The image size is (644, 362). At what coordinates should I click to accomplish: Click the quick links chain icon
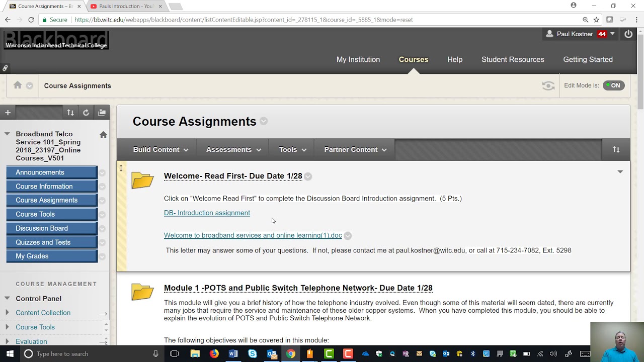click(x=5, y=68)
